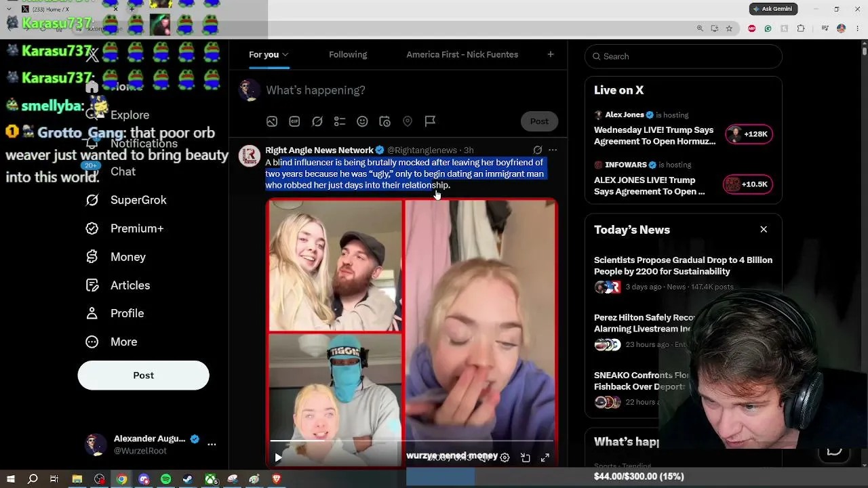Bookmark this page with the star icon

(729, 28)
